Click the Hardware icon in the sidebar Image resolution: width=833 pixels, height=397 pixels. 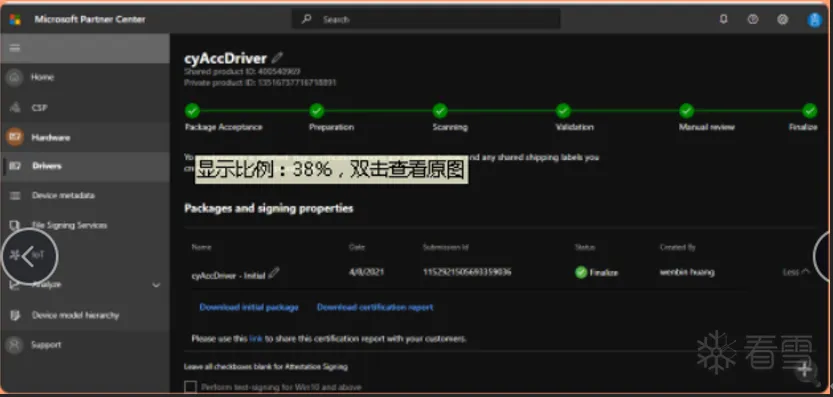point(15,137)
